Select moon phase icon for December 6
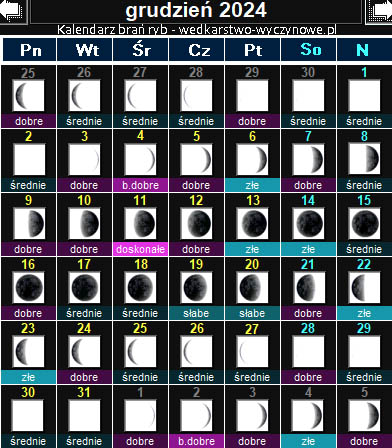 [252, 160]
